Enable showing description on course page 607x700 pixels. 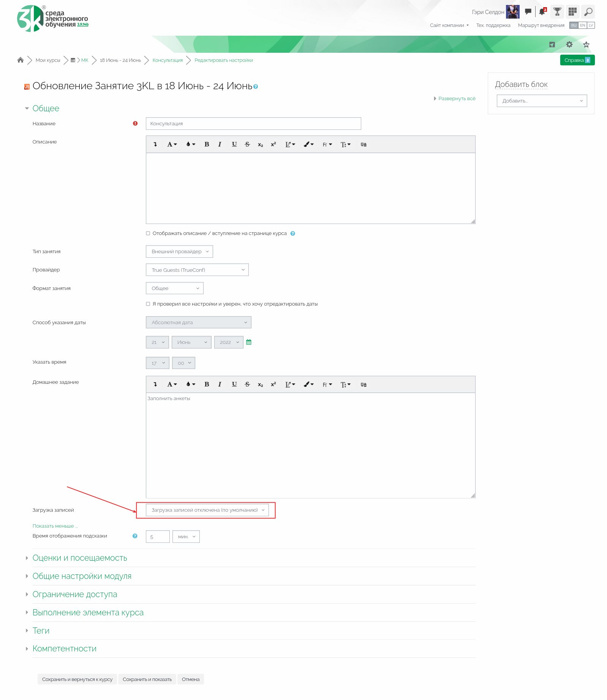(148, 233)
